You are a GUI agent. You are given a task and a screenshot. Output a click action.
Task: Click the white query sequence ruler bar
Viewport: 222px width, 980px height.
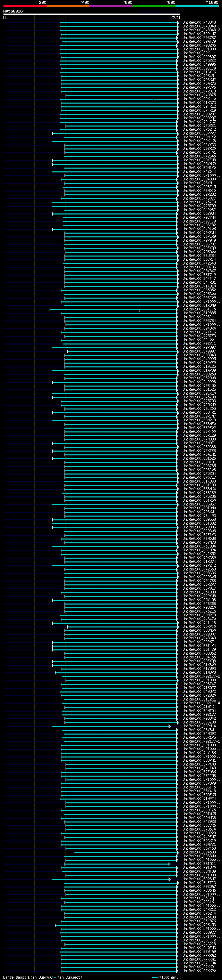[92, 15]
